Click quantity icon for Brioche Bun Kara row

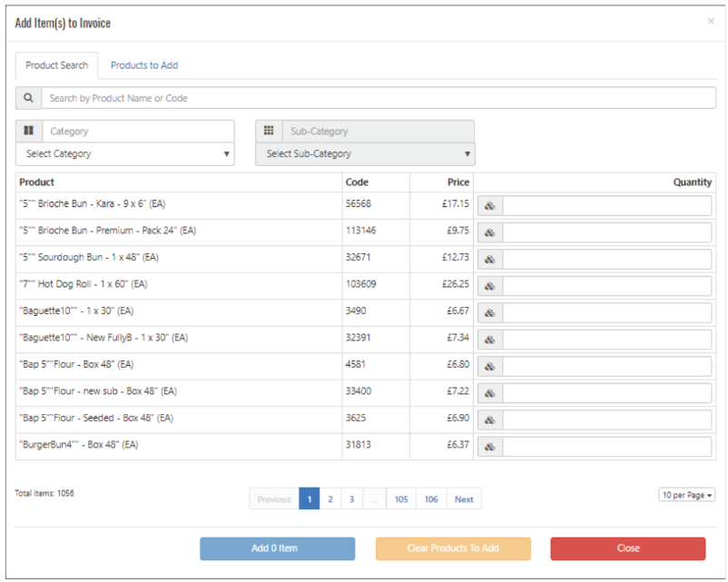tap(488, 205)
